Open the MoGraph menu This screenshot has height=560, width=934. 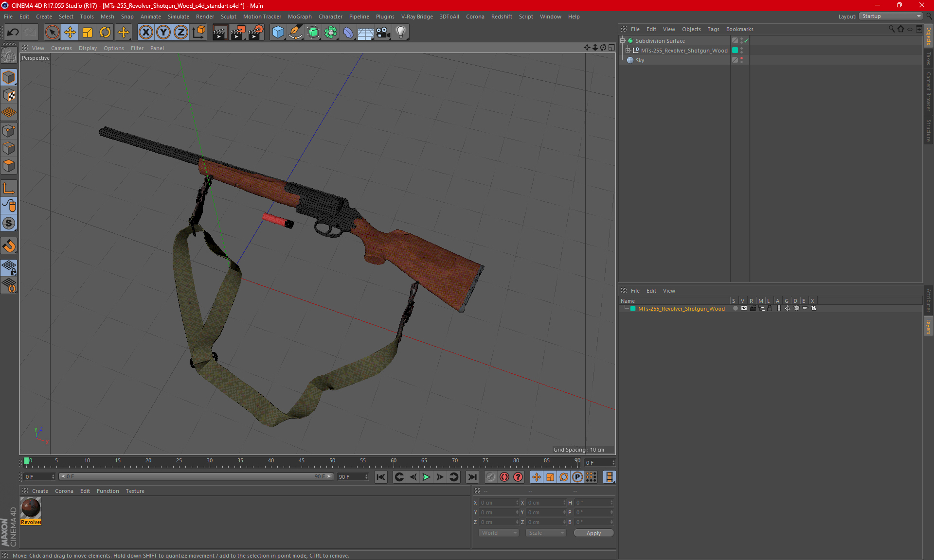coord(299,17)
